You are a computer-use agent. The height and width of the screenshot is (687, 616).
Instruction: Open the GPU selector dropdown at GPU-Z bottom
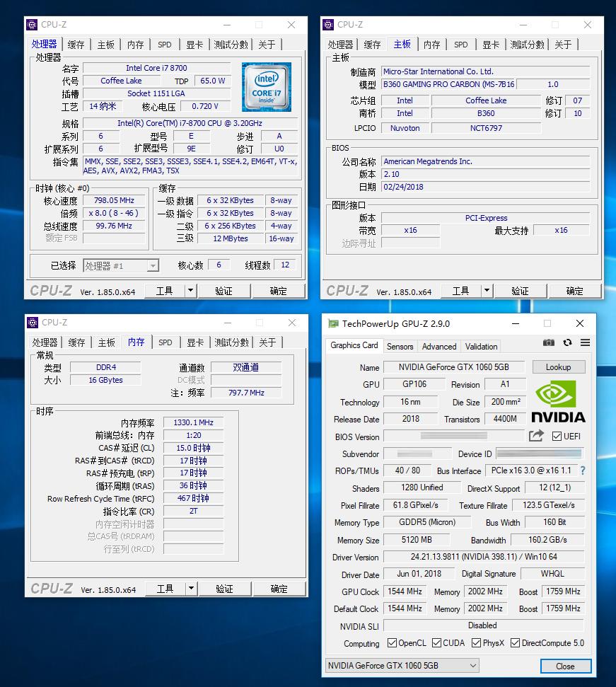click(472, 665)
